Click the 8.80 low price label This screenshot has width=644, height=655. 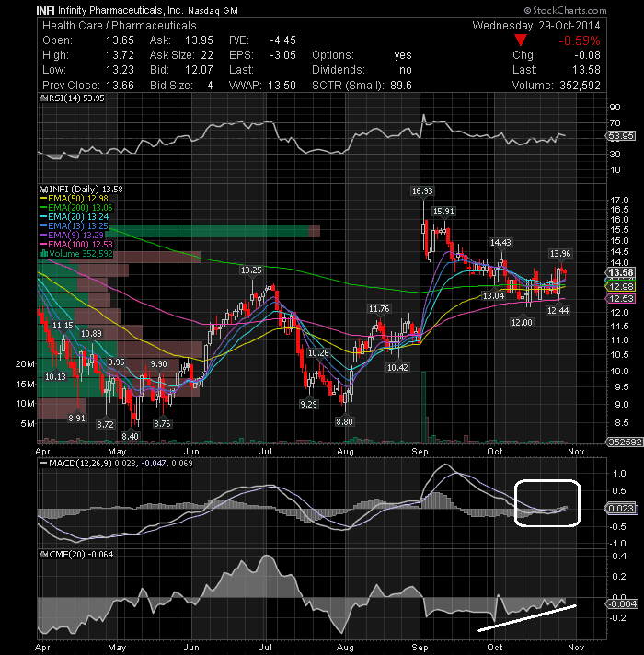coord(345,422)
